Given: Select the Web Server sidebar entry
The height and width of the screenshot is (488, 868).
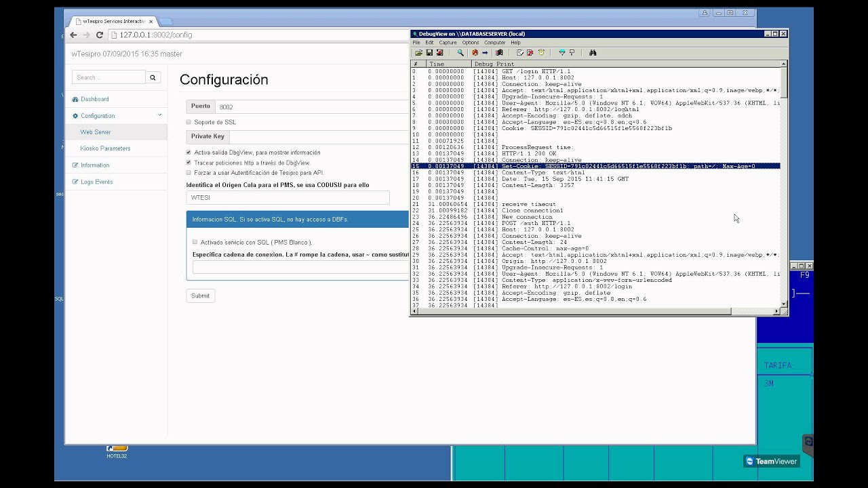Looking at the screenshot, I should click(x=96, y=132).
